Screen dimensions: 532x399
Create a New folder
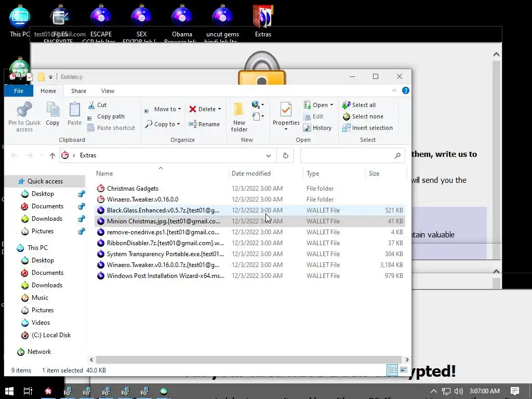[x=239, y=117]
